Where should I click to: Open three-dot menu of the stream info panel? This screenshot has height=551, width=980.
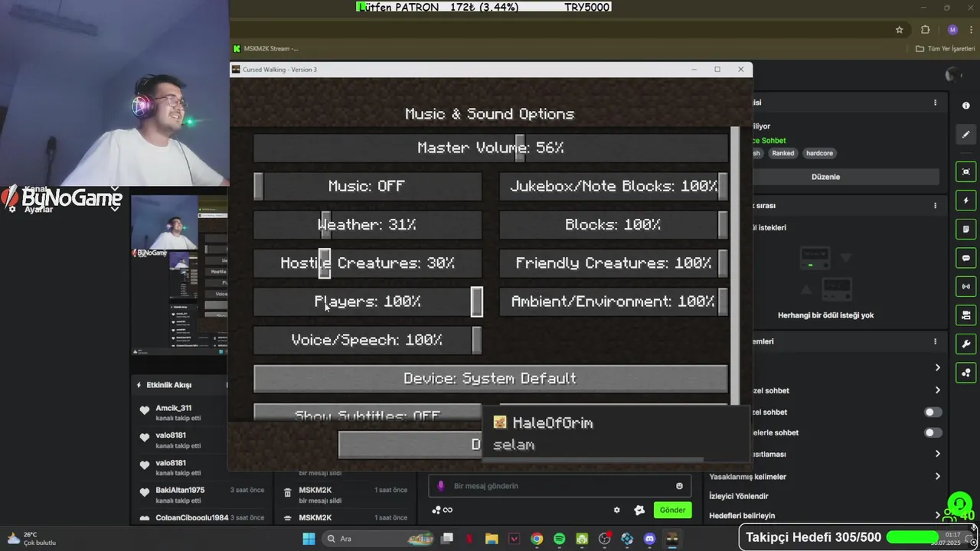(x=935, y=103)
